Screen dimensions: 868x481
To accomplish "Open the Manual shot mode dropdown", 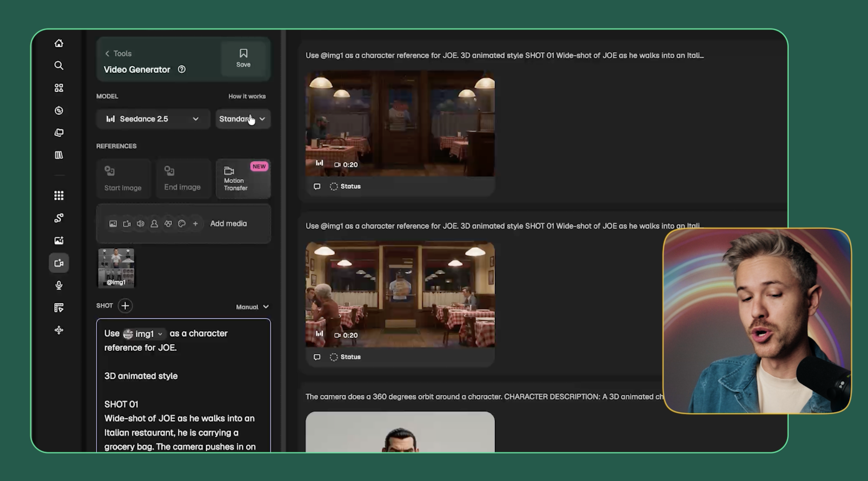I will pyautogui.click(x=252, y=307).
